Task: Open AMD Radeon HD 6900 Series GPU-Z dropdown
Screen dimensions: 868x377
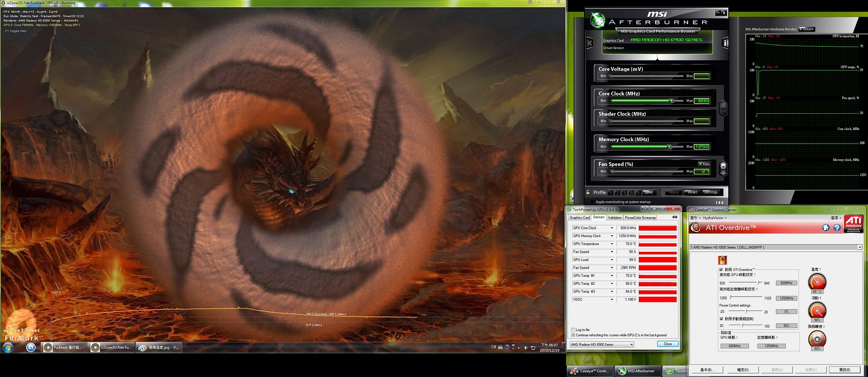Action: pyautogui.click(x=602, y=344)
